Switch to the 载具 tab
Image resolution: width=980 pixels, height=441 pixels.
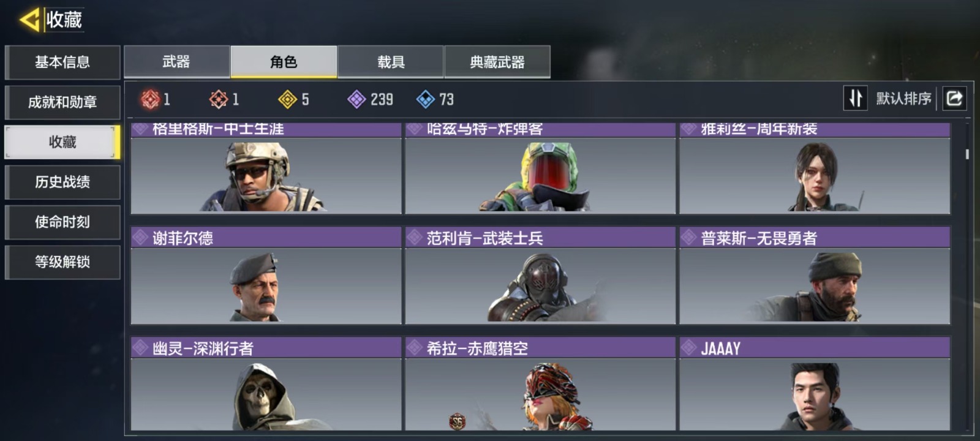pos(391,62)
